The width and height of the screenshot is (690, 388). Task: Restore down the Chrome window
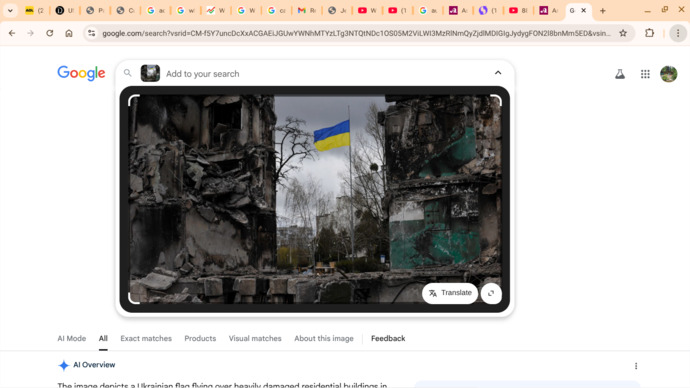tap(664, 10)
